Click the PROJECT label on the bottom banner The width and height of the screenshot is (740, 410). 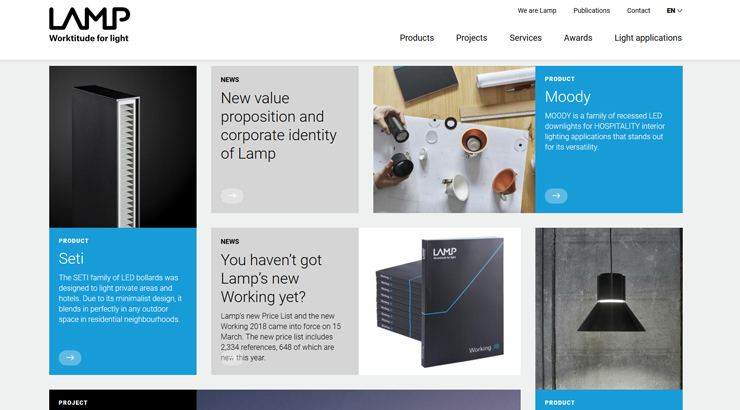pyautogui.click(x=73, y=402)
